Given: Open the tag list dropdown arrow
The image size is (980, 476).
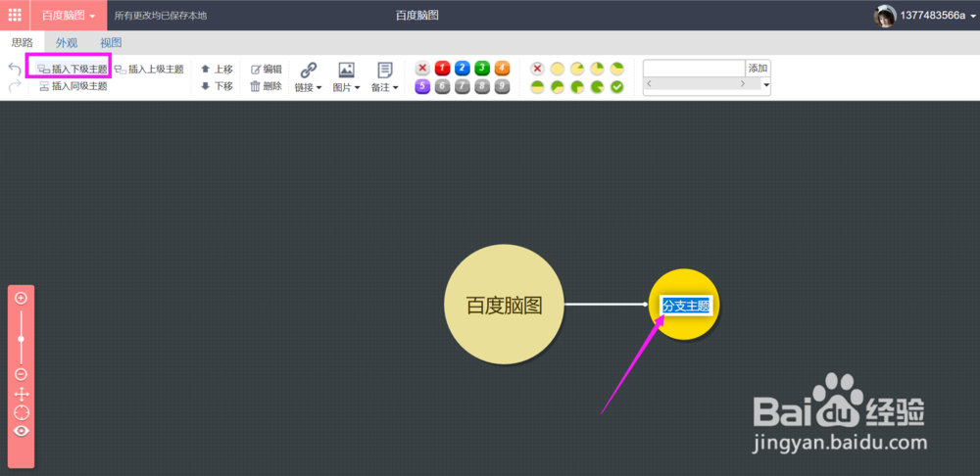Looking at the screenshot, I should tap(766, 84).
